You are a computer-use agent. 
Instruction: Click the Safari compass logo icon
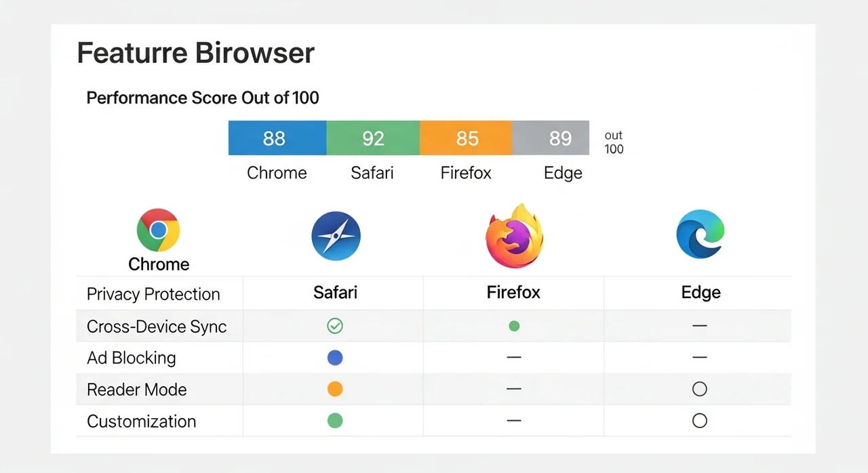[x=336, y=236]
